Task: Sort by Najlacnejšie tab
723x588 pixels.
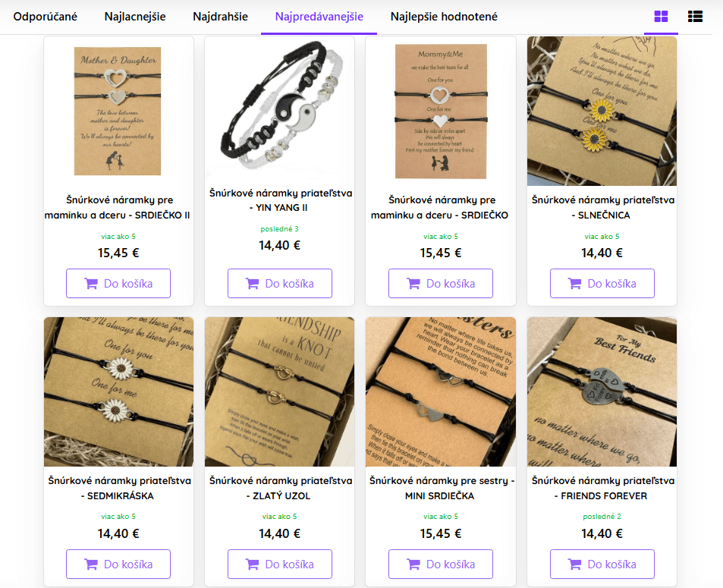Action: click(135, 17)
